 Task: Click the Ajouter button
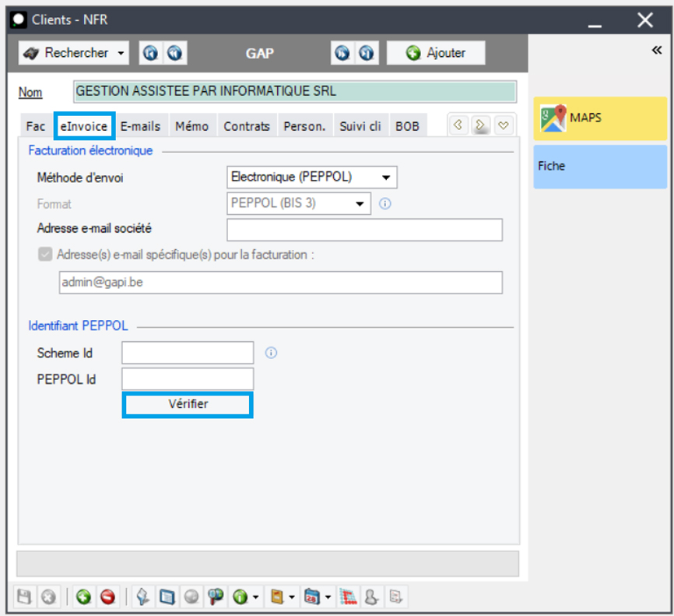(x=437, y=53)
